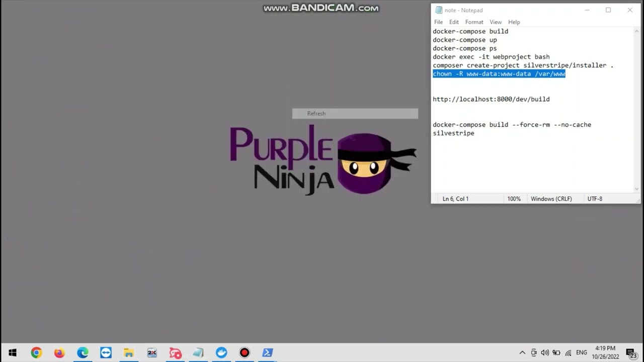Click the Meet Now tray icon
This screenshot has width=644, height=362.
point(534,353)
